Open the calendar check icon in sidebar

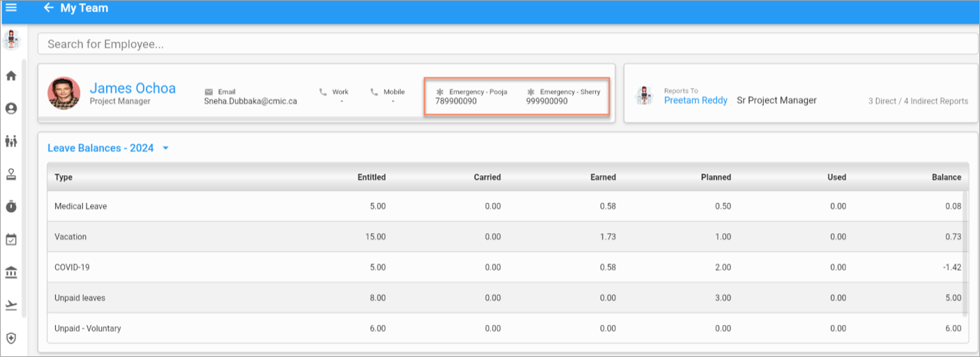pyautogui.click(x=11, y=239)
